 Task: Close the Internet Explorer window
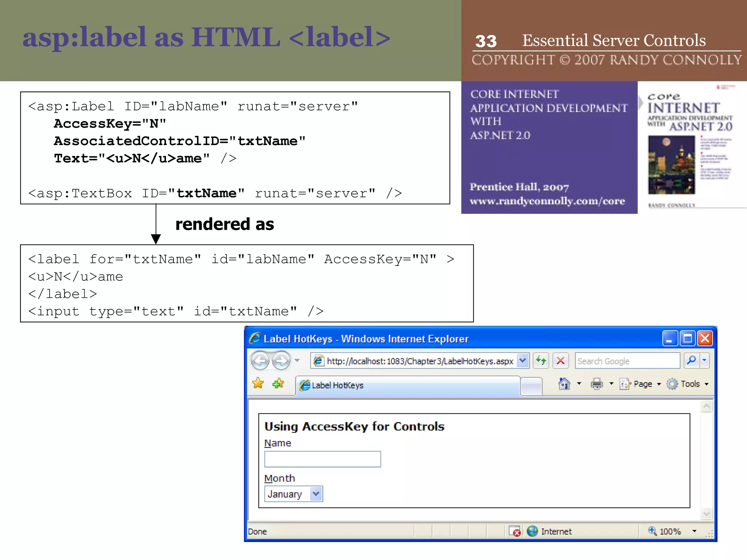(705, 338)
